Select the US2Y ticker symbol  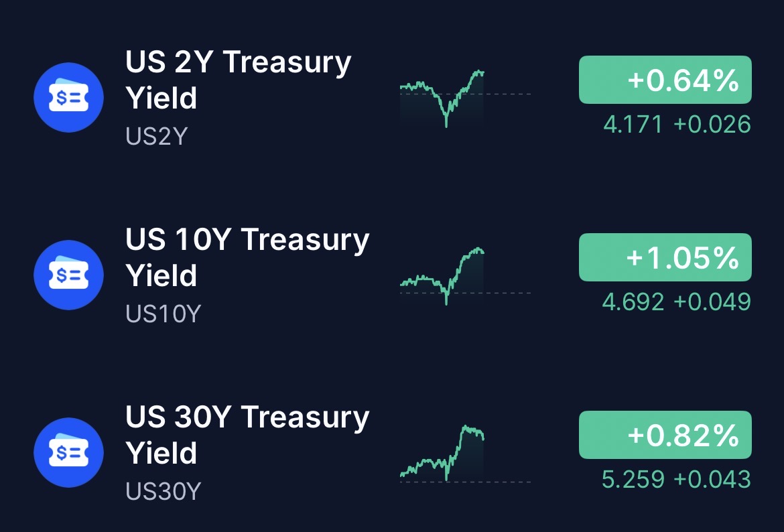coord(157,136)
